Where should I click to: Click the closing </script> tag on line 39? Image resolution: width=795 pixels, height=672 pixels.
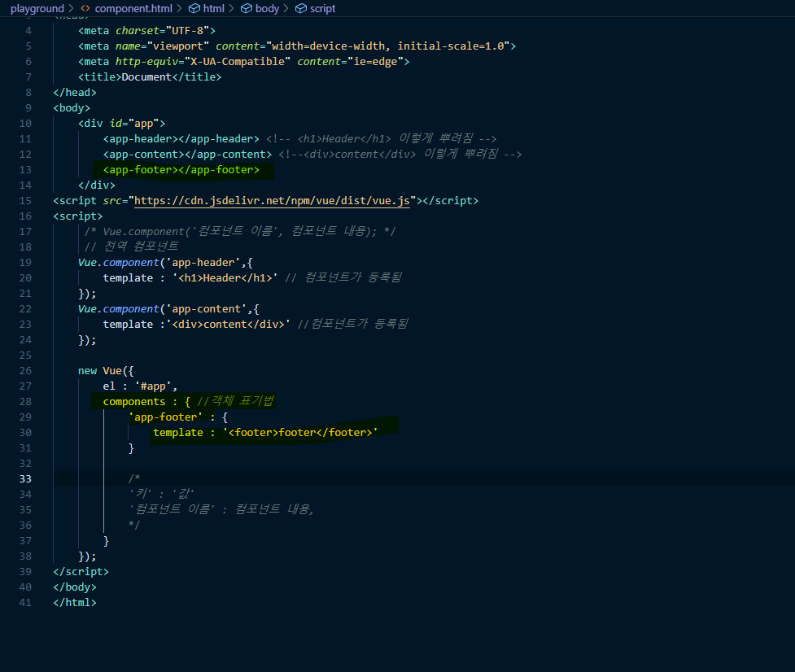coord(81,572)
